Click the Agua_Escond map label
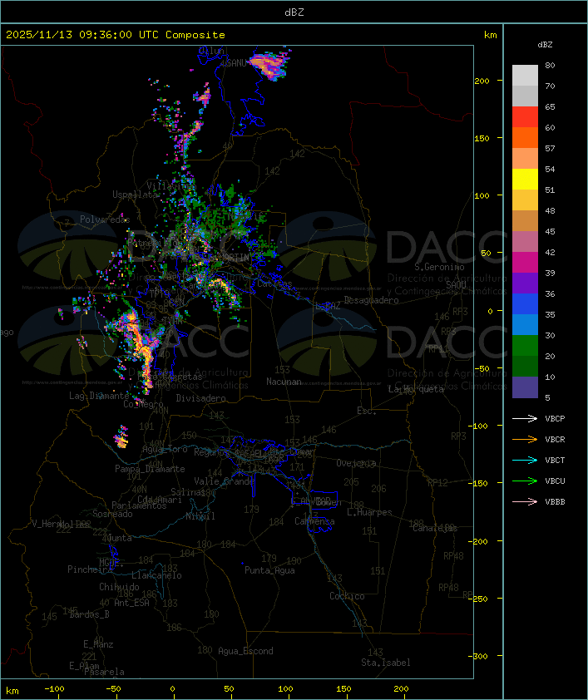588x700 pixels. coord(245,651)
